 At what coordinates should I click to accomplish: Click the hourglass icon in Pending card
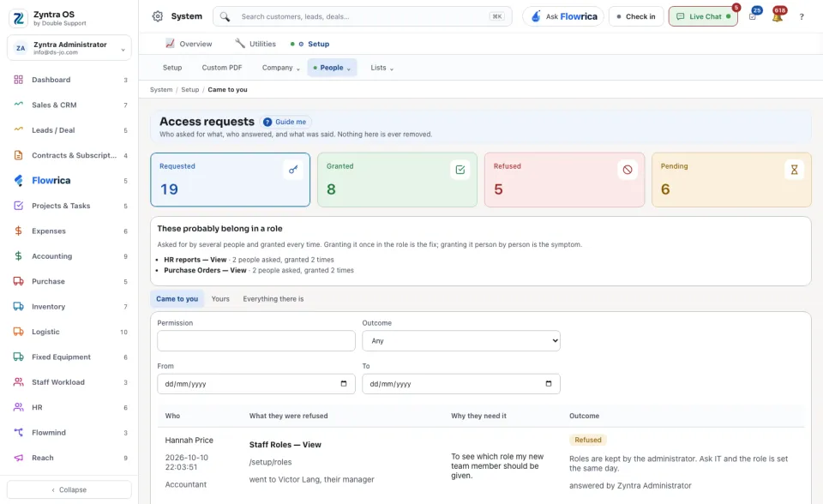coord(794,170)
